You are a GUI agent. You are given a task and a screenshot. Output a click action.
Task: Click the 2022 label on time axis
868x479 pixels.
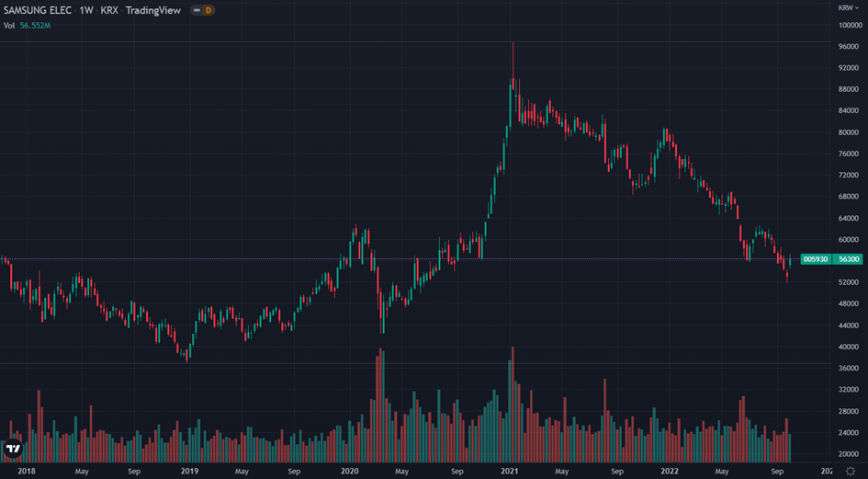click(670, 471)
